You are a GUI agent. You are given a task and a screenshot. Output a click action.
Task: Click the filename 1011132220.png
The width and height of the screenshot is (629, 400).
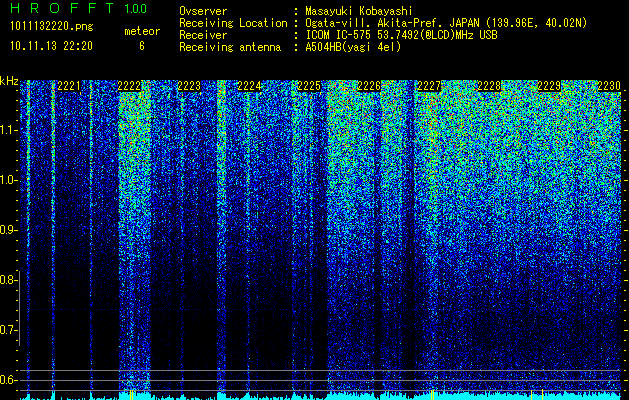(x=52, y=26)
